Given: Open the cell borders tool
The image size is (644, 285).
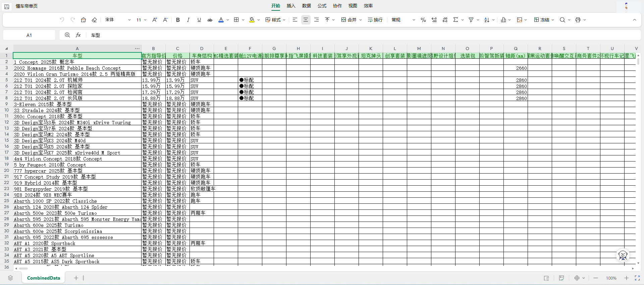Looking at the screenshot, I should click(x=236, y=20).
